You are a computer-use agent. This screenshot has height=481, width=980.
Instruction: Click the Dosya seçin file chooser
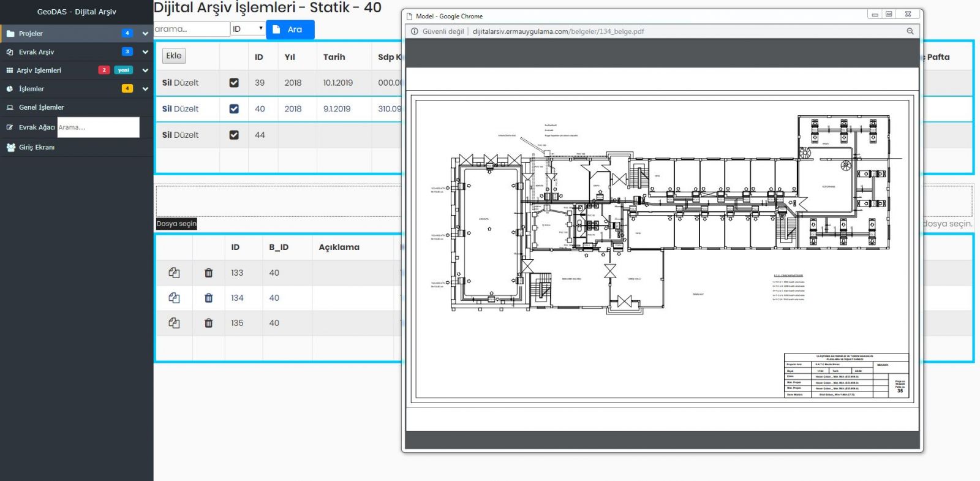pos(176,224)
